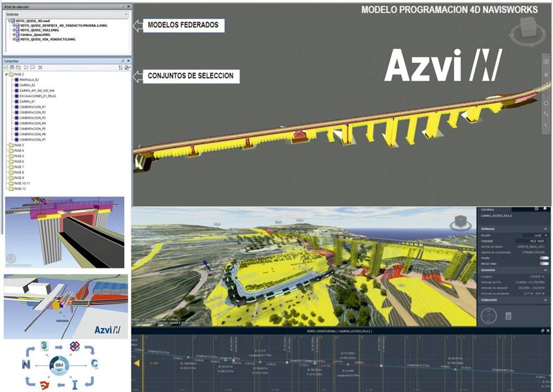Close the Árbol de selección panel
The height and width of the screenshot is (392, 553).
coord(129,6)
